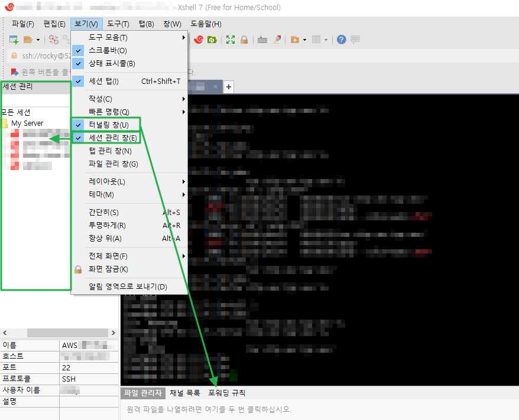Click the port value 22 cell
The image size is (519, 420).
click(x=89, y=368)
